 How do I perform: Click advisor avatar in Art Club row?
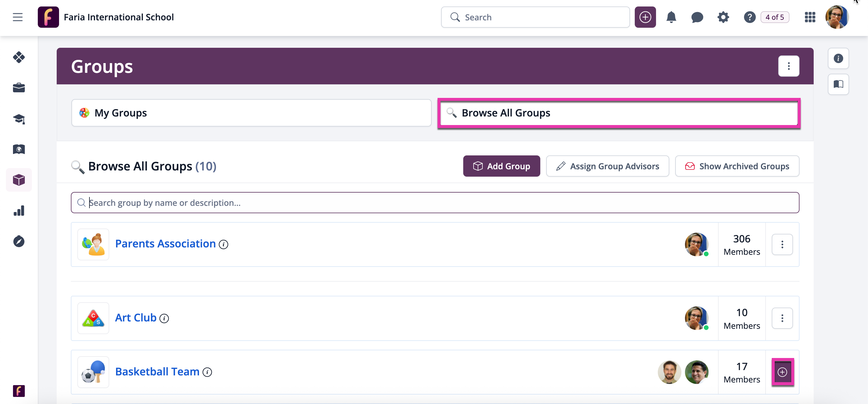tap(696, 318)
